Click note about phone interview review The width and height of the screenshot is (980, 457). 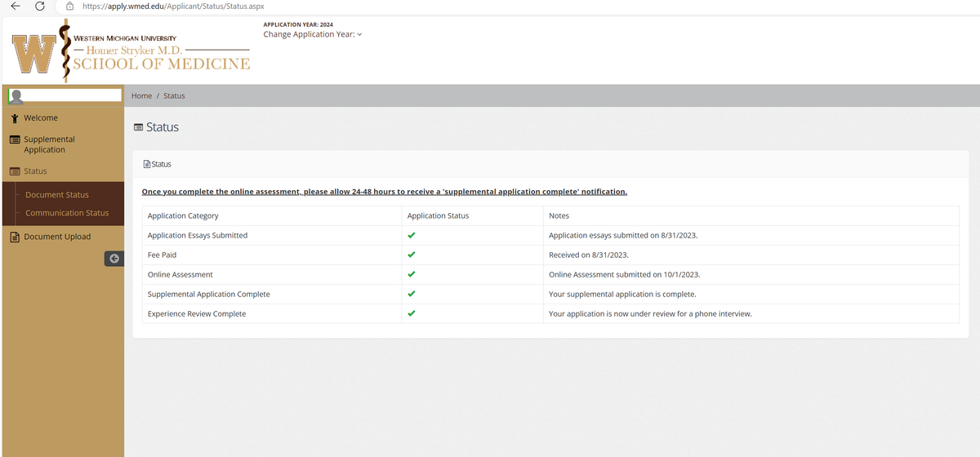pyautogui.click(x=650, y=314)
